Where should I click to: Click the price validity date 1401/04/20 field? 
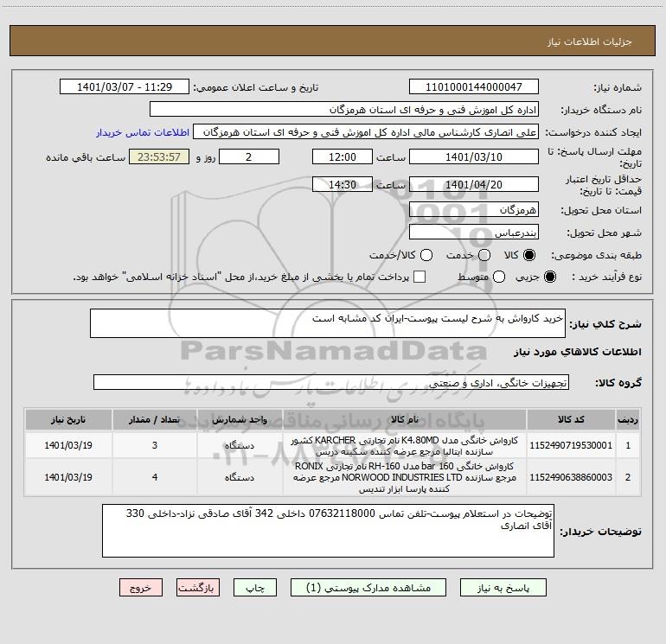474,184
